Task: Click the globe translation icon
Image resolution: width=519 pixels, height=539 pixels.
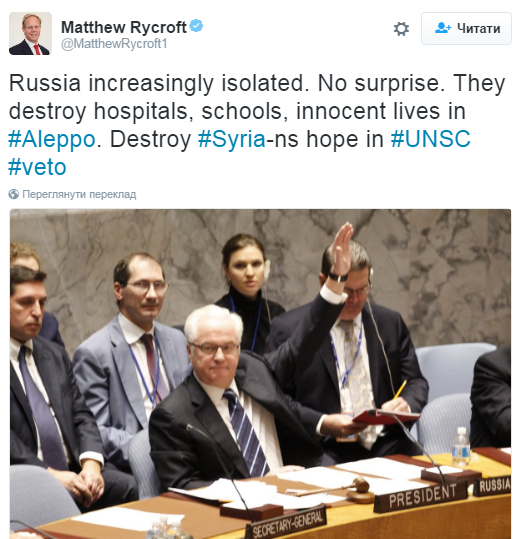Action: tap(14, 194)
